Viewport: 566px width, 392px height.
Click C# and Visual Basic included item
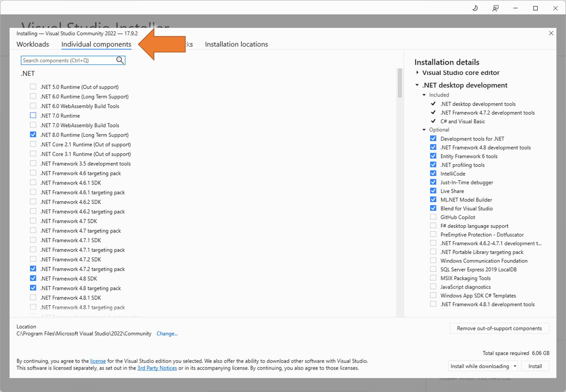tap(463, 121)
